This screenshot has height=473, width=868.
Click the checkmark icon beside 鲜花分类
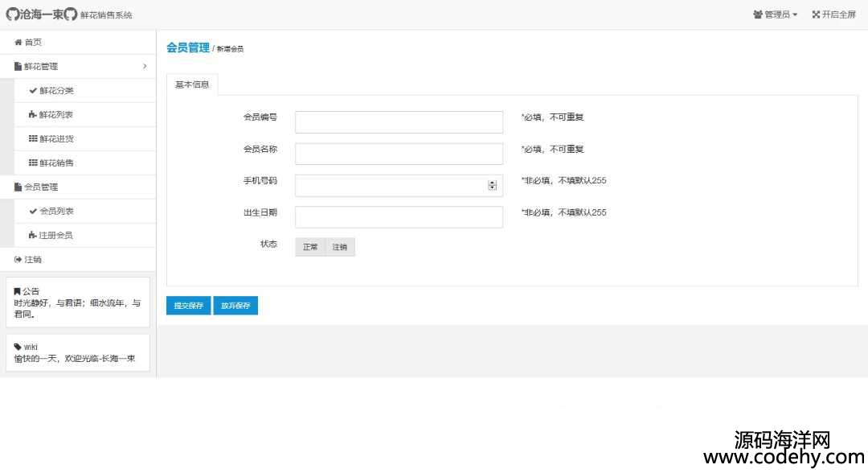point(33,91)
